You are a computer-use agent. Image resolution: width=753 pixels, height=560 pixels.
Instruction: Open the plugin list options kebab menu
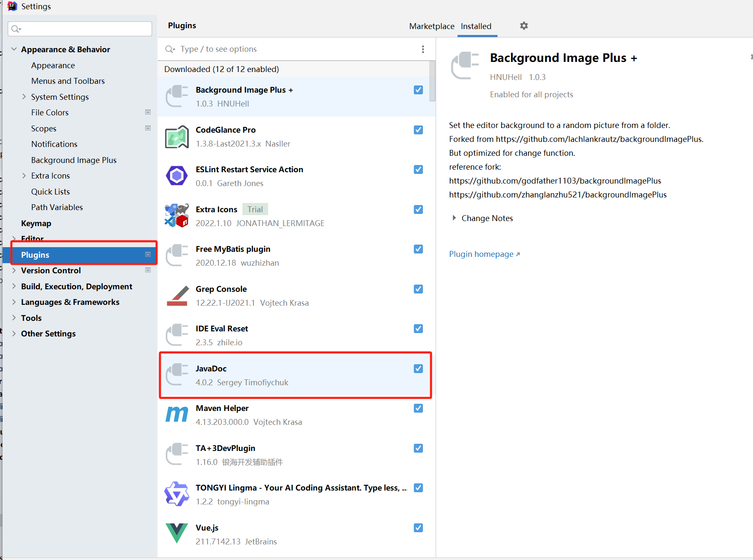click(x=423, y=49)
